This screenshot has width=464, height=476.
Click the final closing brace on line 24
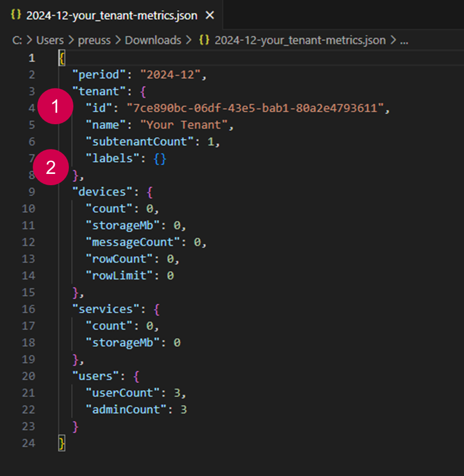tap(62, 443)
